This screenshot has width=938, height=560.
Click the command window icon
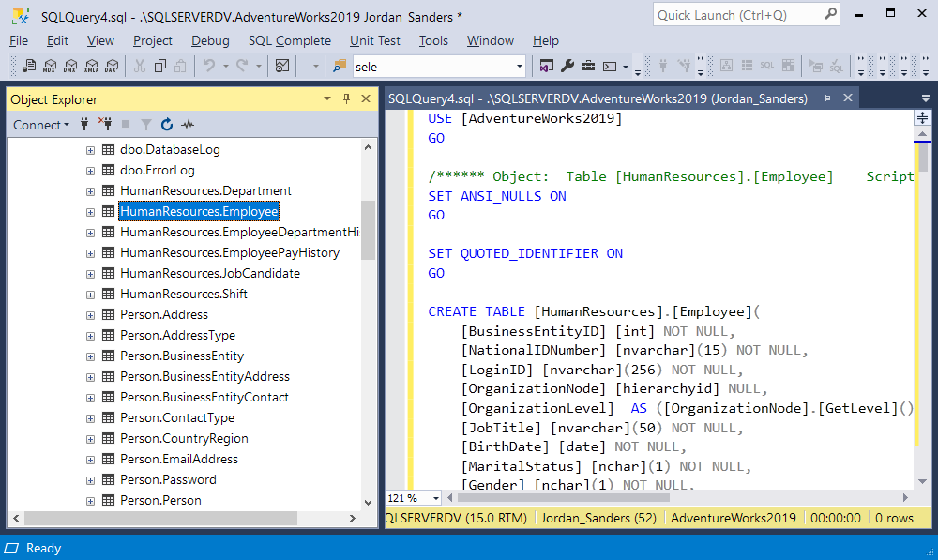(x=610, y=67)
